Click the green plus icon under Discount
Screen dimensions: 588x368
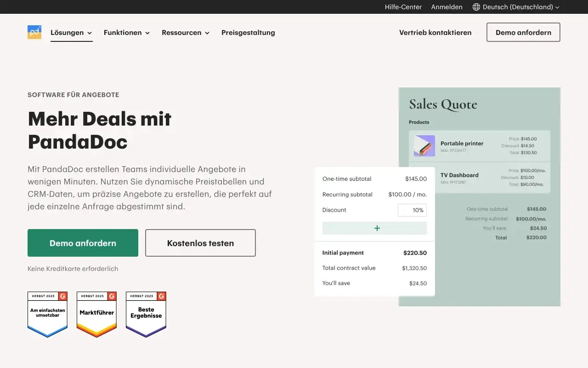(377, 228)
